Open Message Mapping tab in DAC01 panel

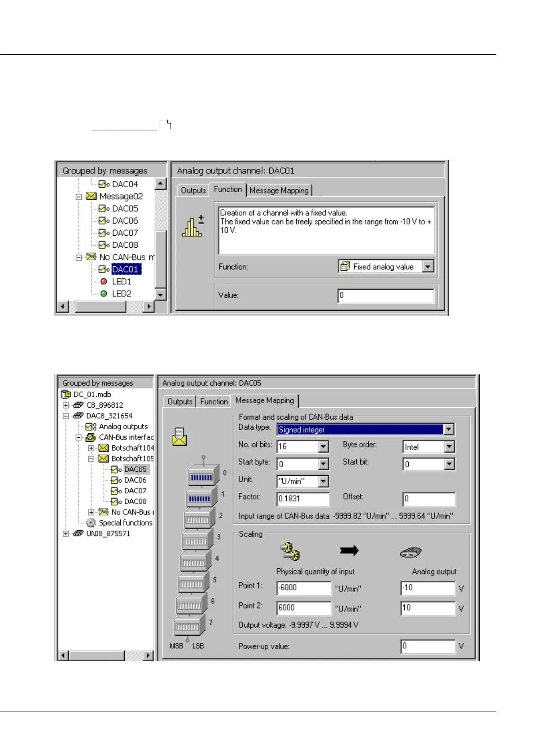[x=279, y=190]
